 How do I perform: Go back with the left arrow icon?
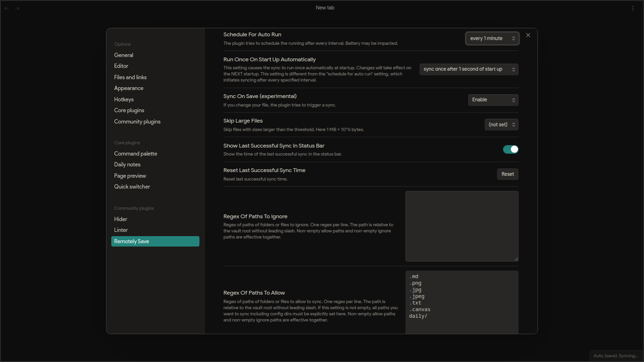tap(7, 8)
